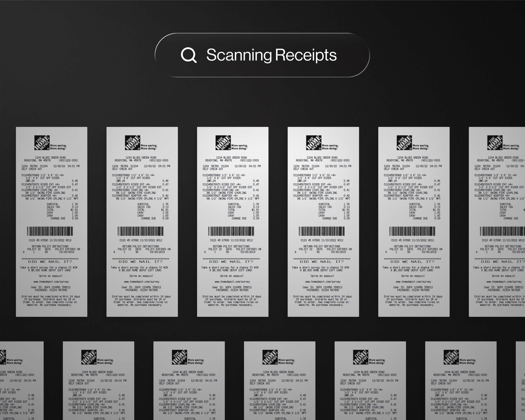The height and width of the screenshot is (420, 525).
Task: Select the fifth receipt in the bottom row
Action: 370,380
